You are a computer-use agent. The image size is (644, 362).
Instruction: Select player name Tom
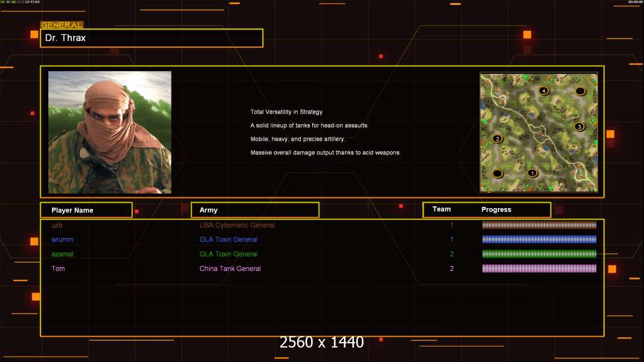(x=58, y=268)
